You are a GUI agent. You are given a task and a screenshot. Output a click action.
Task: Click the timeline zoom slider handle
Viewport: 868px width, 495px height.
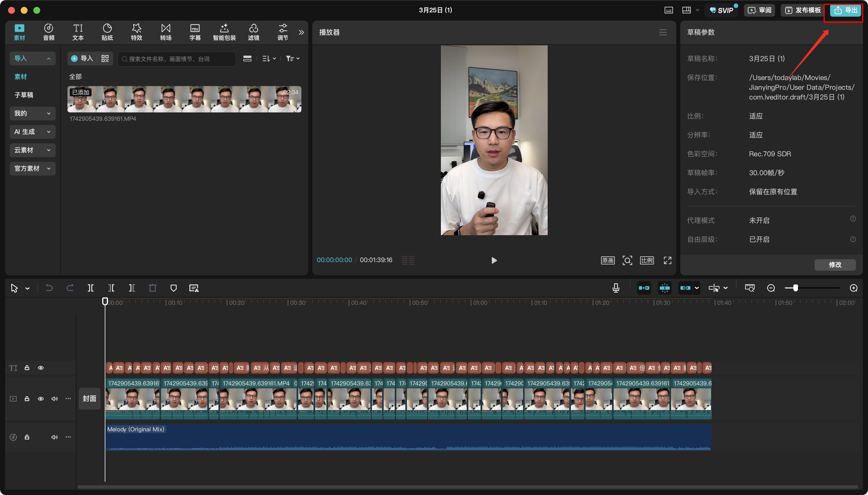[796, 288]
